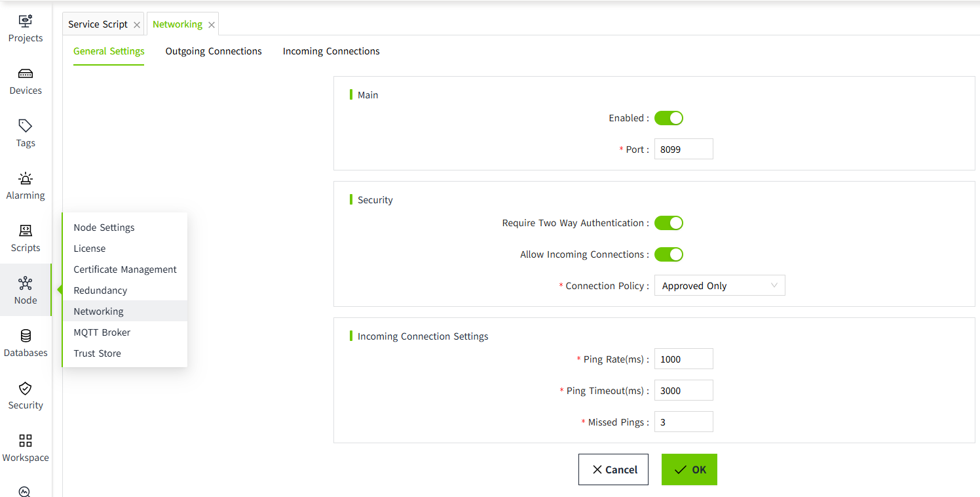This screenshot has height=497, width=980.
Task: Select MQTT Broker from Node menu
Action: pos(102,332)
